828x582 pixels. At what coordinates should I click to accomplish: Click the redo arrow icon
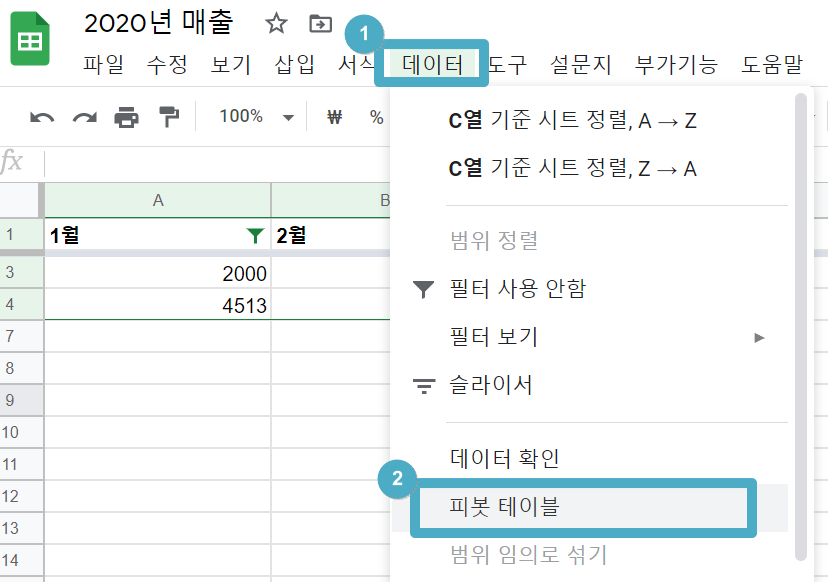(84, 117)
